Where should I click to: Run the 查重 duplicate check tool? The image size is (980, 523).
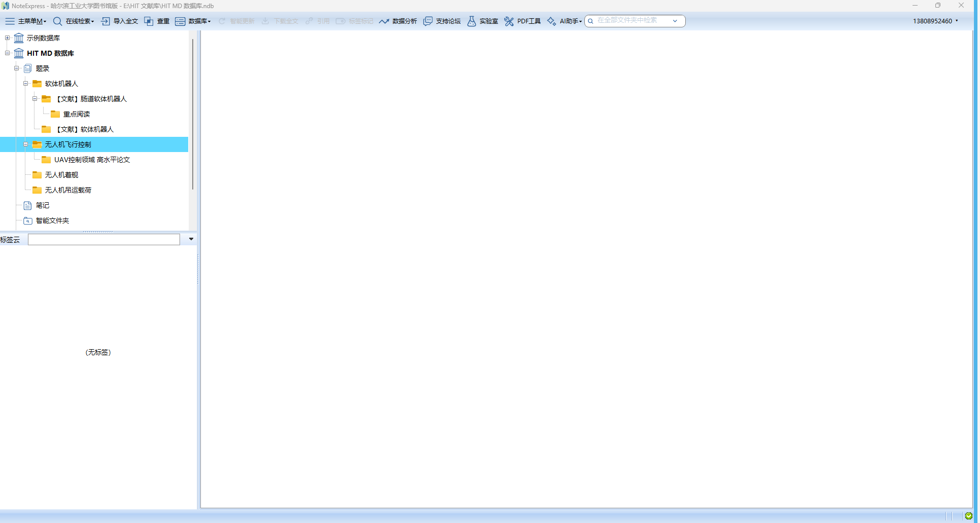tap(157, 21)
